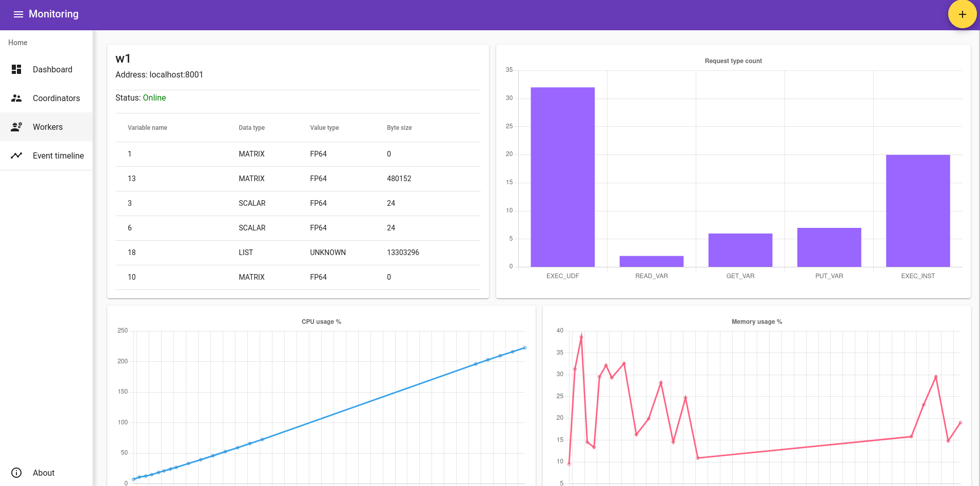Select table row for variable 13
The image size is (980, 486).
[298, 179]
